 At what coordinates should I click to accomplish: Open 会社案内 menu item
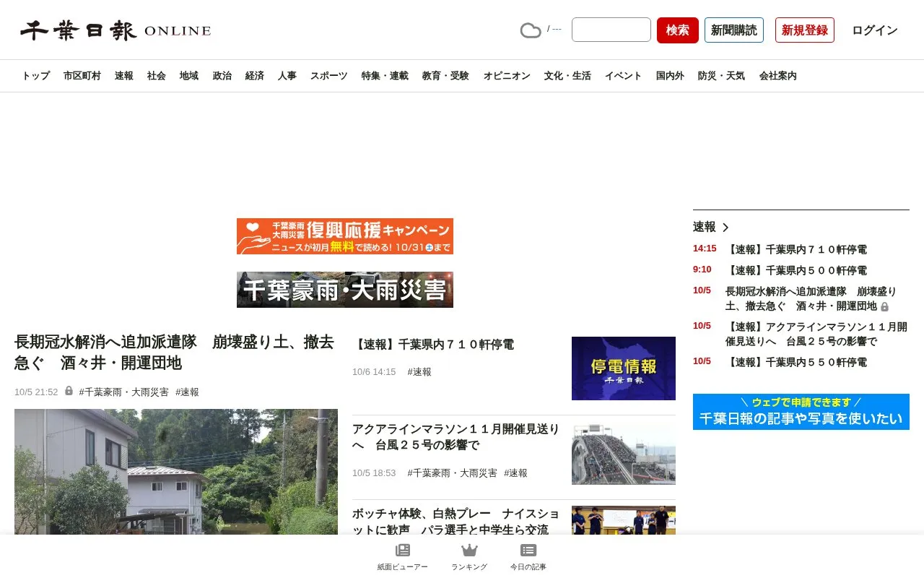coord(778,76)
